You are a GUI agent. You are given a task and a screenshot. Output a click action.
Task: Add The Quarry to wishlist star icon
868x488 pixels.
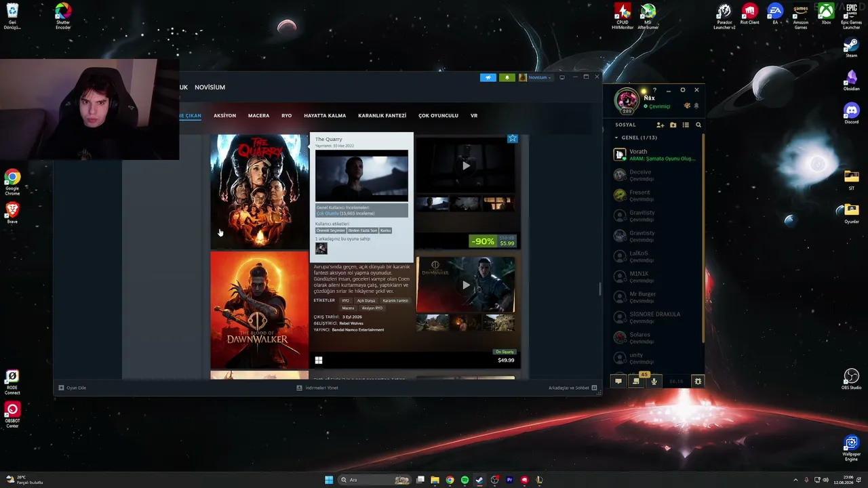[x=513, y=138]
